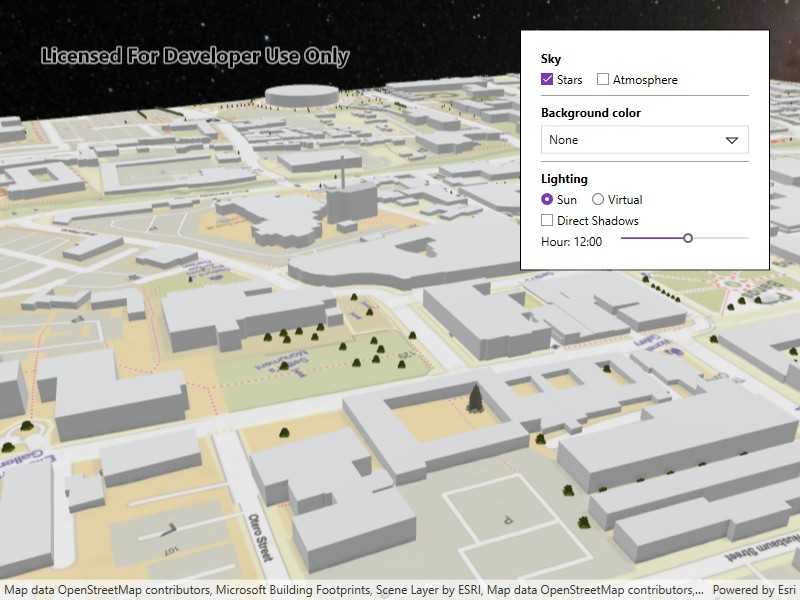Open the Background color dropdown
Screen dimensions: 800x600
[x=644, y=140]
